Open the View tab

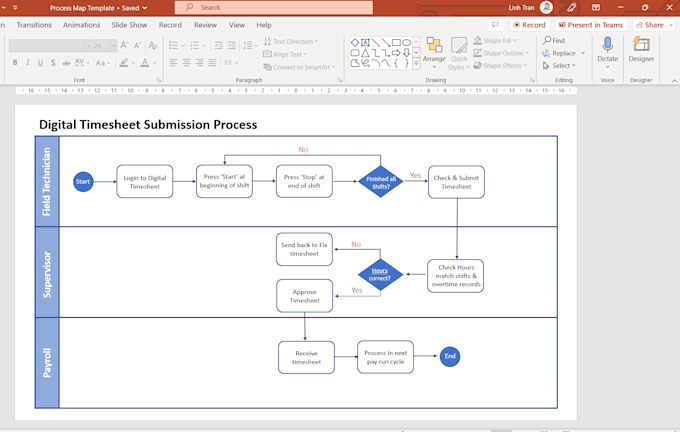click(x=236, y=25)
